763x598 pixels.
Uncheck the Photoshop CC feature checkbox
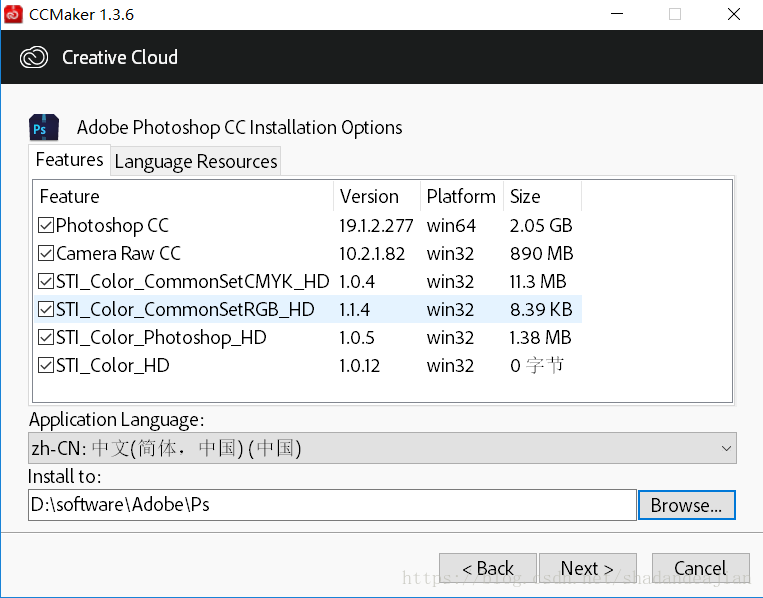(x=46, y=225)
